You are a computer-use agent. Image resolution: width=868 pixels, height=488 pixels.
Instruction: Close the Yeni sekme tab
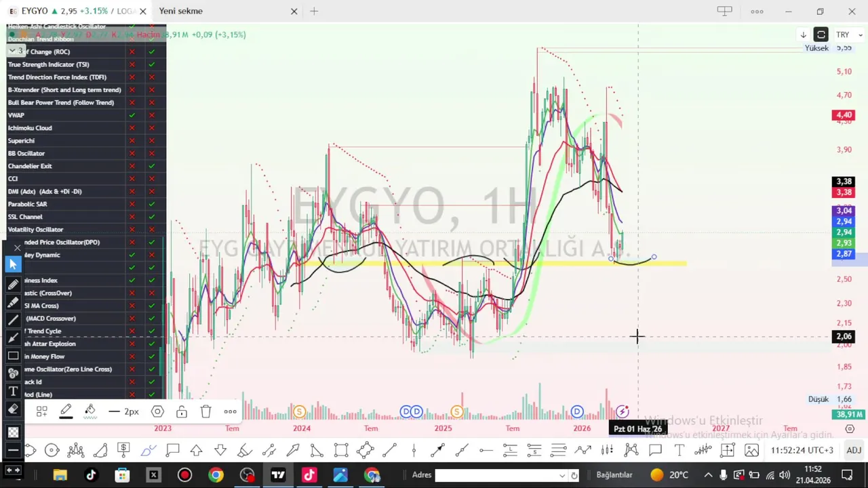pos(294,11)
